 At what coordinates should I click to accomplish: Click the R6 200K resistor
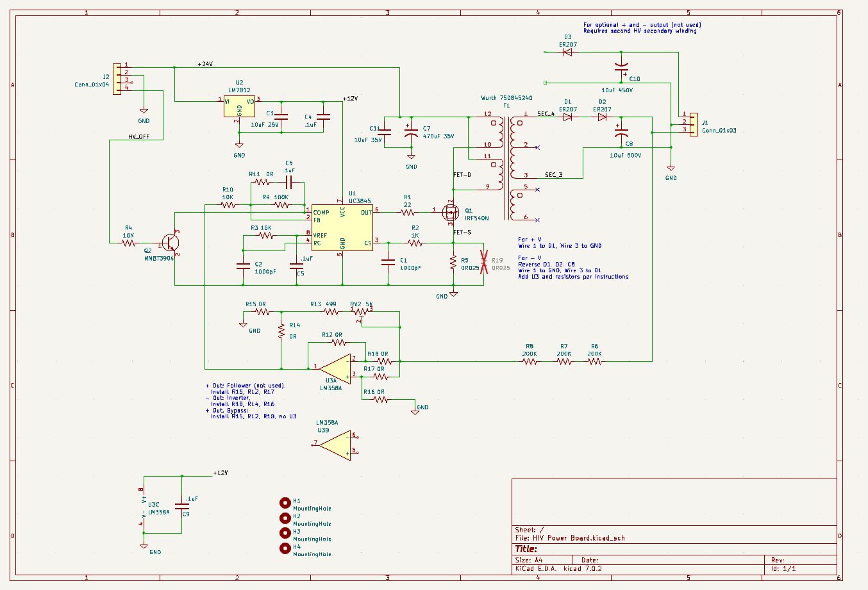(x=595, y=361)
